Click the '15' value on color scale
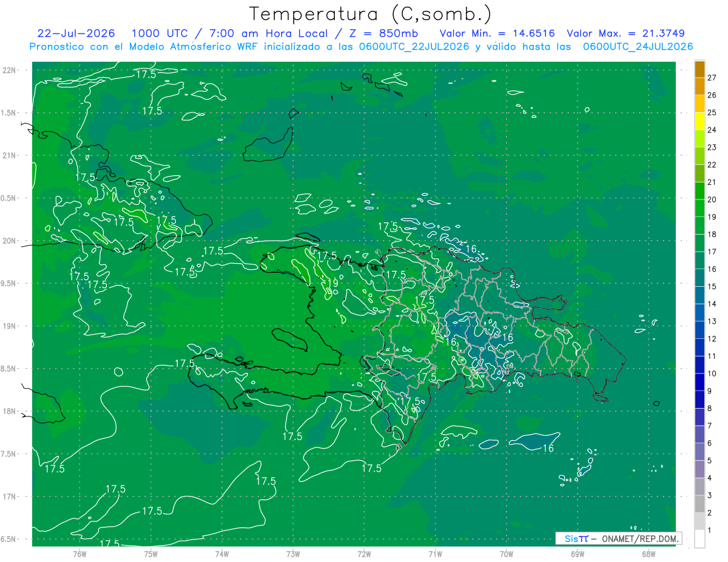Image resolution: width=728 pixels, height=562 pixels. click(712, 286)
